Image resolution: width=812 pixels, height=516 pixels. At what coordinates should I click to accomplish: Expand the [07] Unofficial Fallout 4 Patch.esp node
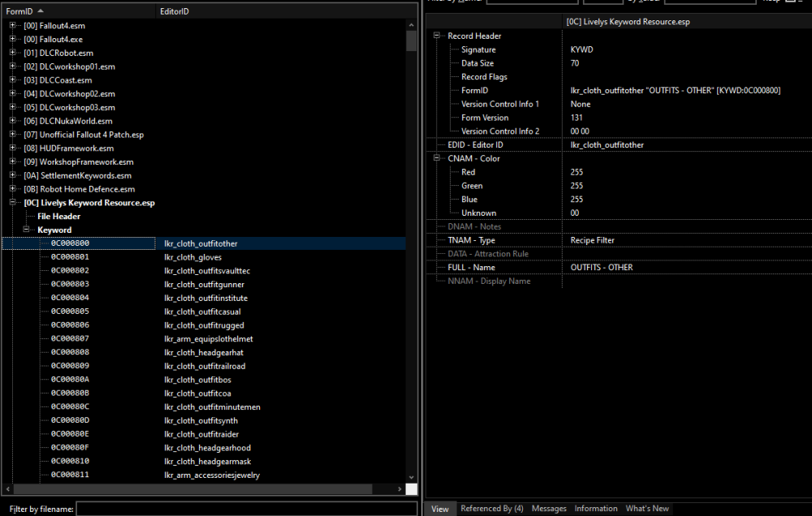12,134
